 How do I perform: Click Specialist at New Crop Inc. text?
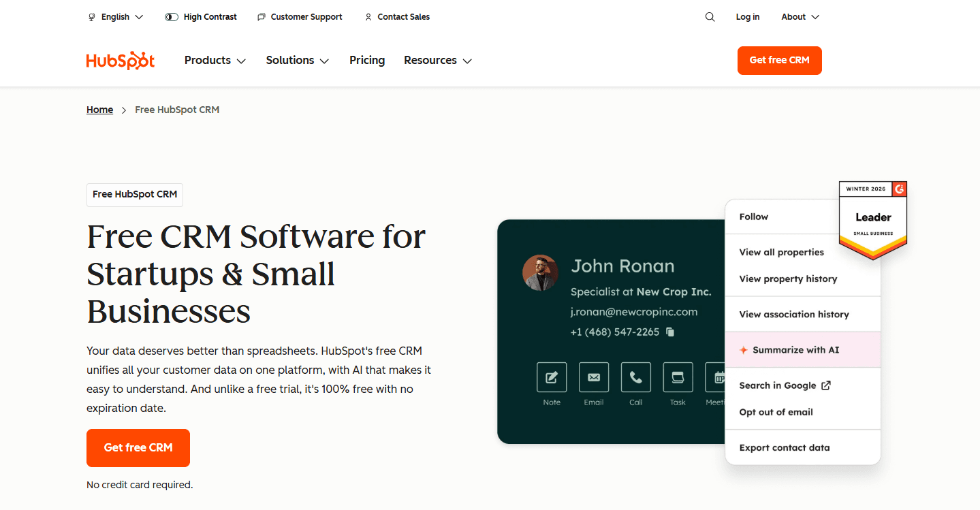(641, 291)
